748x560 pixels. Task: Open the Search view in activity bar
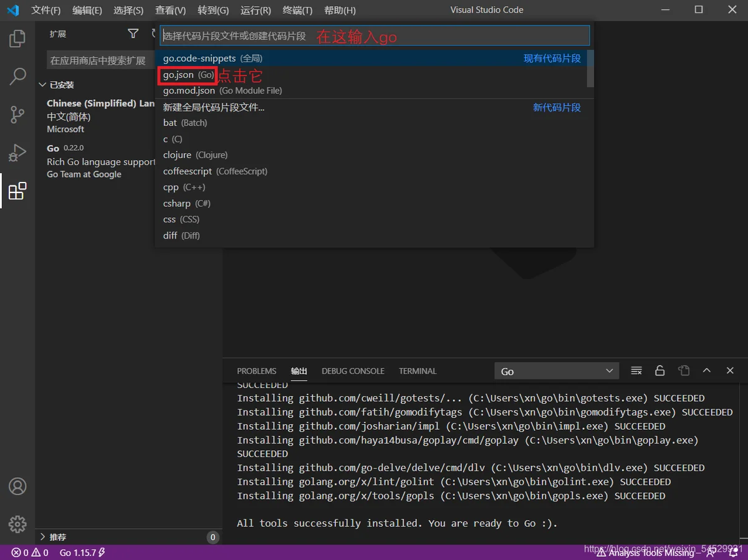coord(17,77)
